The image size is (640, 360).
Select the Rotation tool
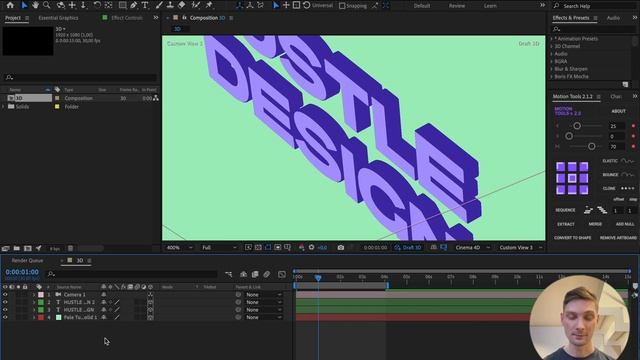click(97, 5)
